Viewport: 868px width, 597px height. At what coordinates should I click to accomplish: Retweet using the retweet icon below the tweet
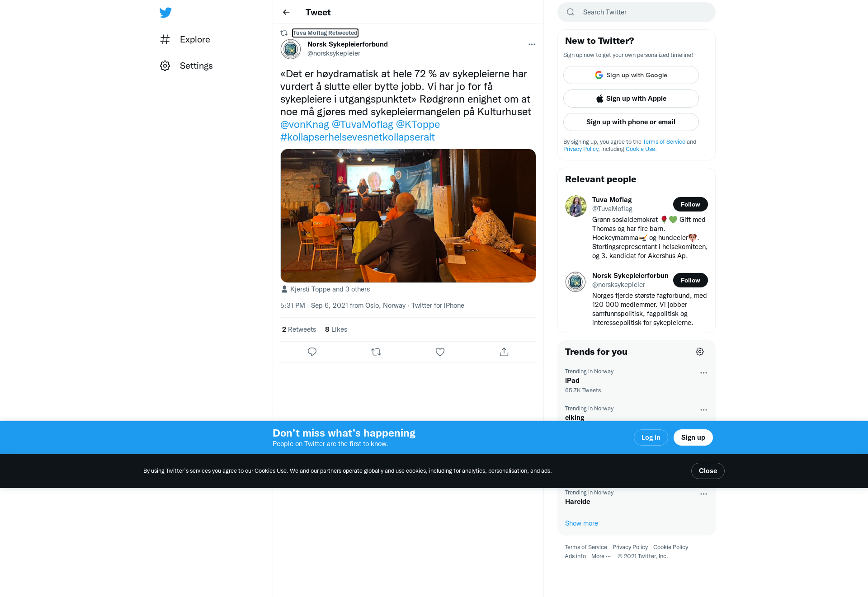click(x=376, y=352)
